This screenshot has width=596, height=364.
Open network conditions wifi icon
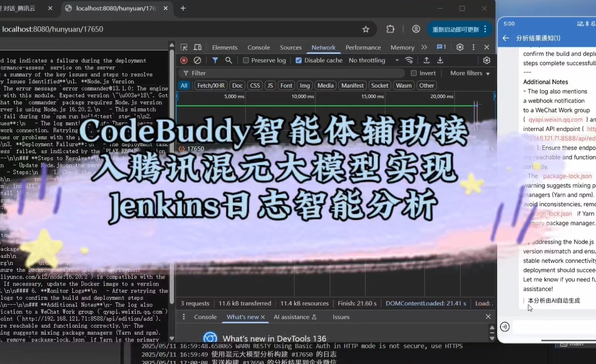point(409,61)
